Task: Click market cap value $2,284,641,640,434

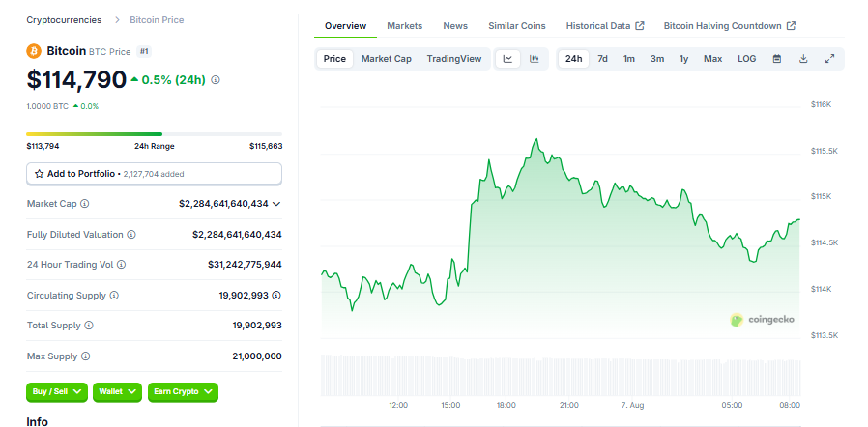Action: pyautogui.click(x=223, y=204)
